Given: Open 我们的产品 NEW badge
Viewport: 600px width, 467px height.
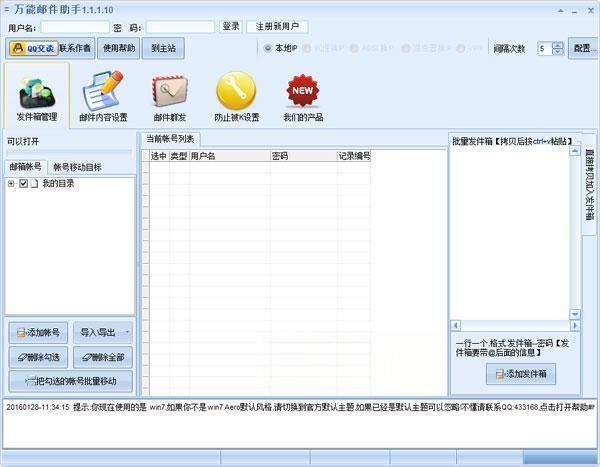Looking at the screenshot, I should [x=303, y=96].
